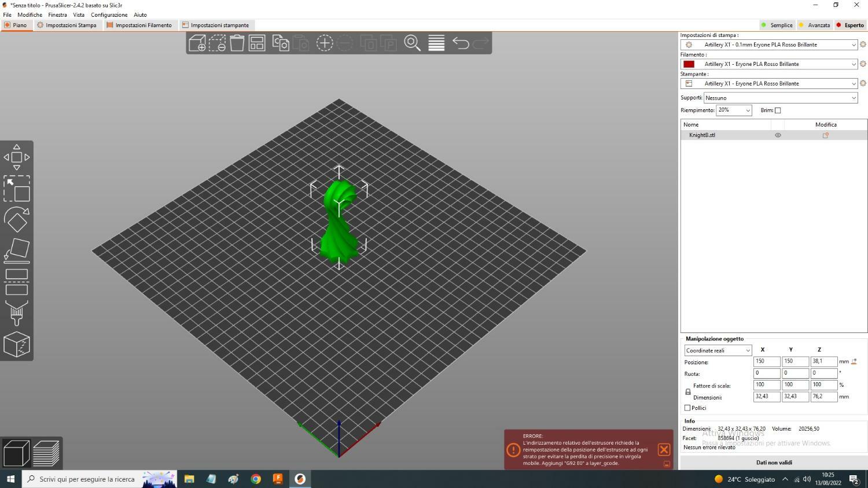Viewport: 868px width, 488px height.
Task: Click the Posizione X input field
Action: click(766, 361)
